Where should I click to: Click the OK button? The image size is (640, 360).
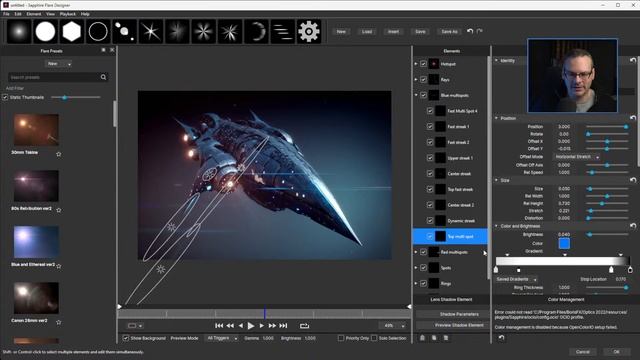pos(616,352)
